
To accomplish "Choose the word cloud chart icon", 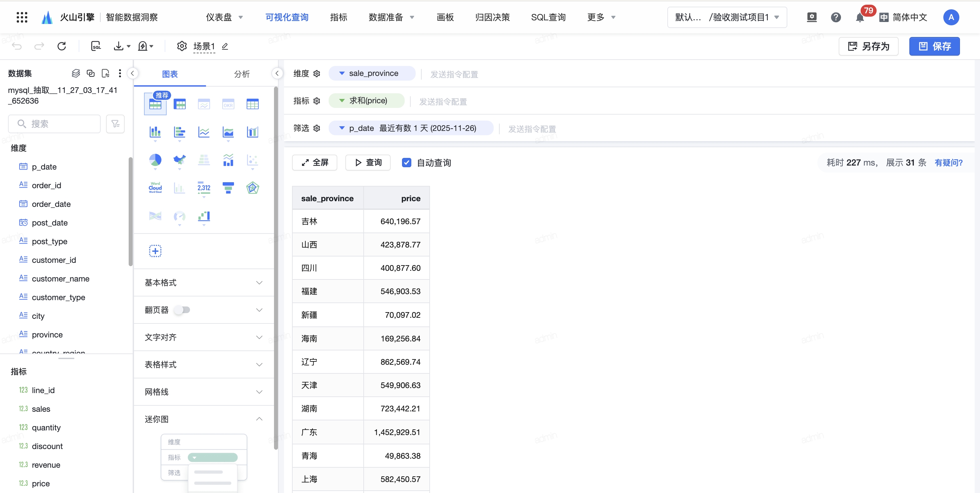I will tap(155, 188).
